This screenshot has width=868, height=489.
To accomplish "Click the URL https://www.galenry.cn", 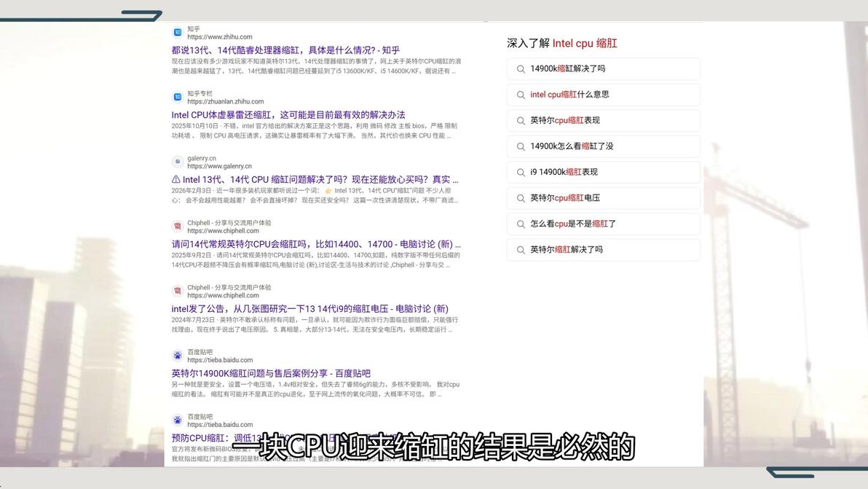I will (x=219, y=166).
